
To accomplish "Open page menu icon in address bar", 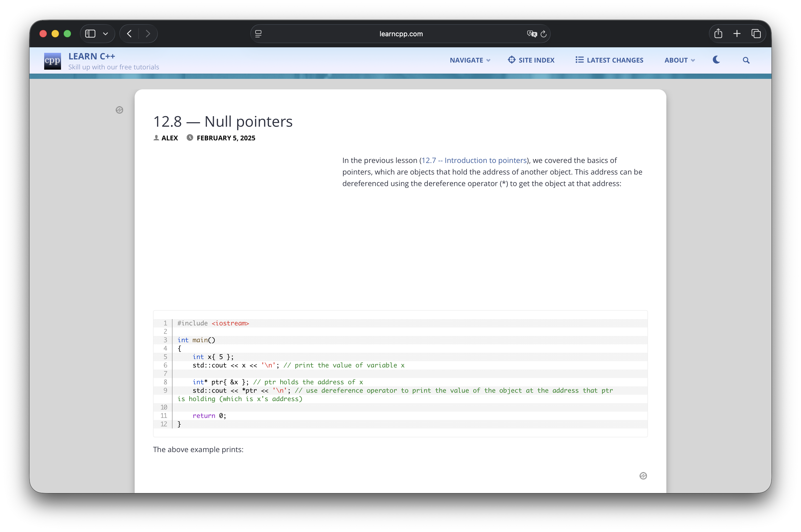I will [258, 34].
